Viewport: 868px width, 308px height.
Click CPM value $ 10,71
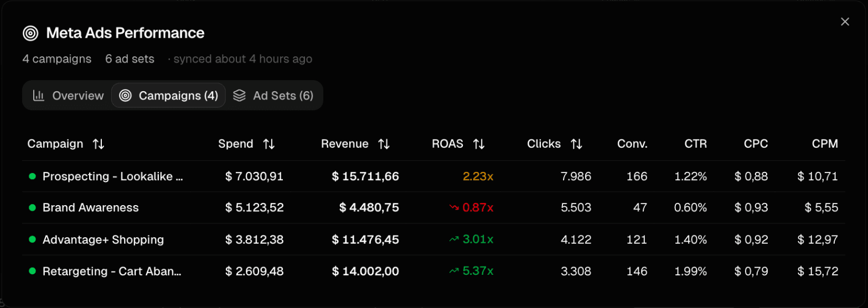[x=818, y=176]
